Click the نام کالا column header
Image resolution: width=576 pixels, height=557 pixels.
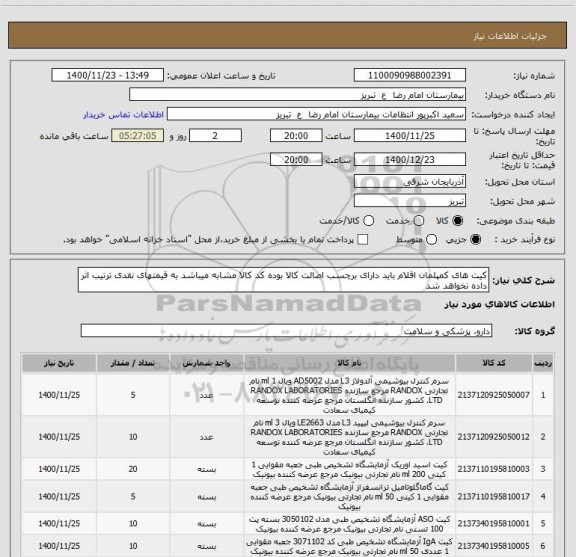tap(349, 363)
